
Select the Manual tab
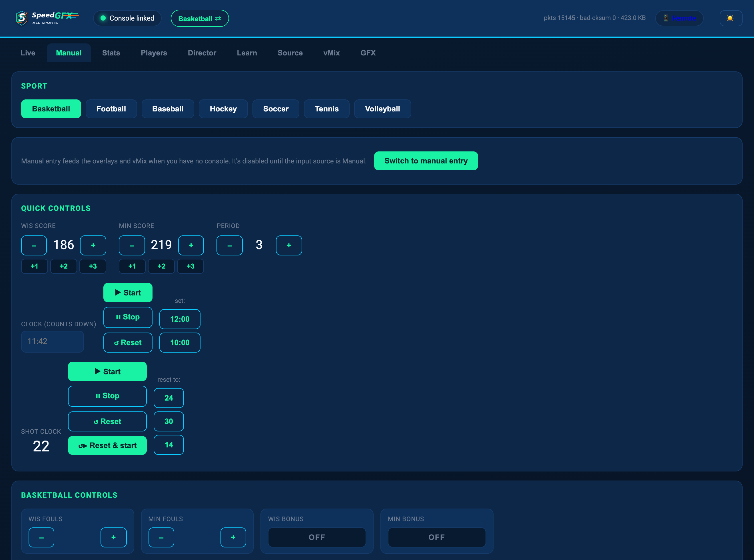(69, 53)
